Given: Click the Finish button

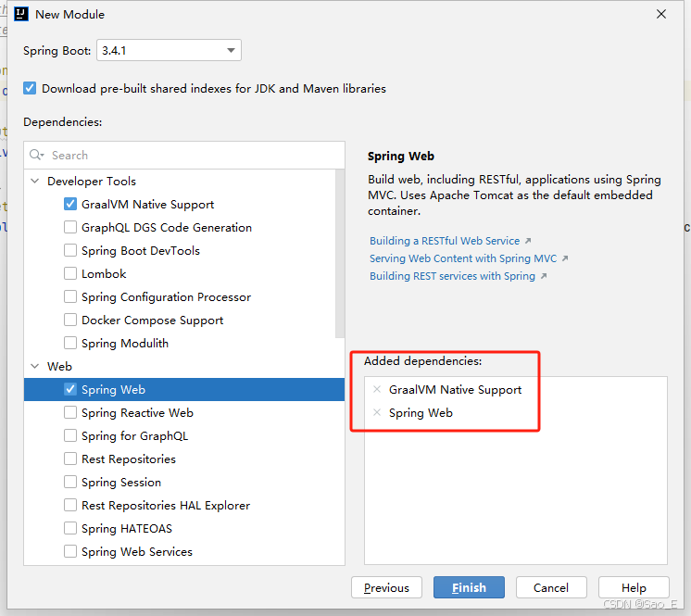Looking at the screenshot, I should point(469,587).
